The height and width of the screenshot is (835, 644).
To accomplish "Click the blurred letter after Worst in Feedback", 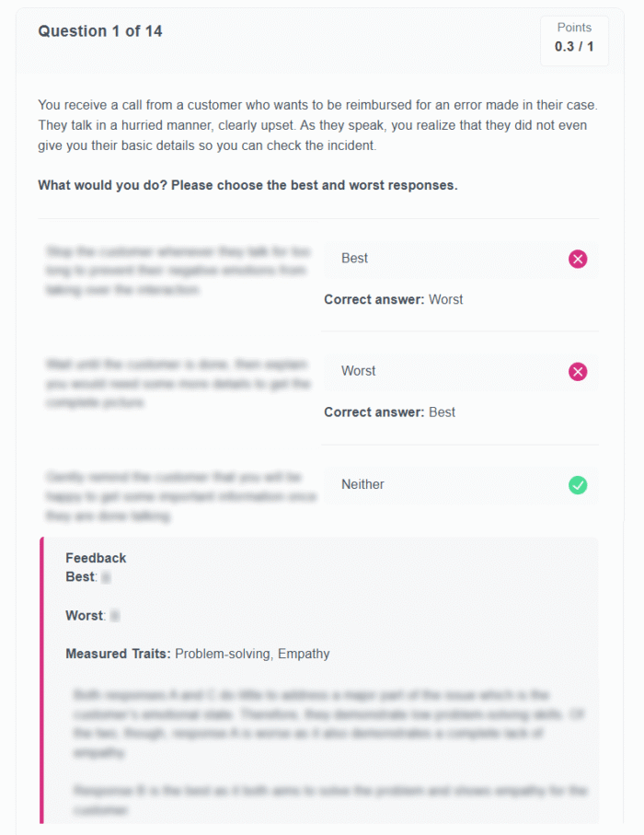I will 114,616.
